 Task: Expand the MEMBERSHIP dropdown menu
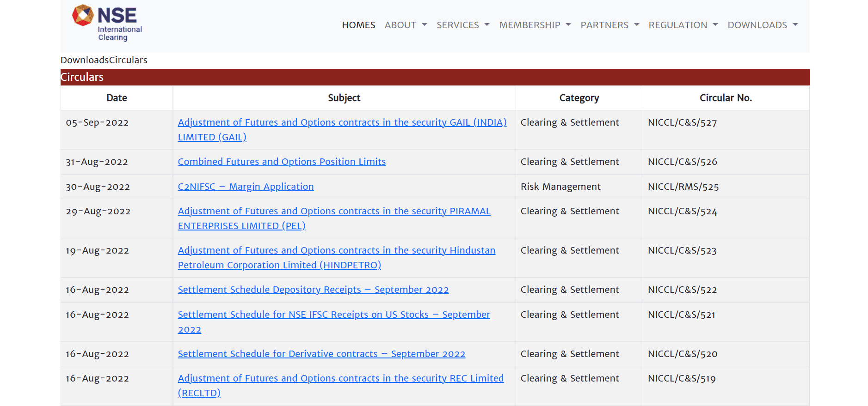coord(535,25)
